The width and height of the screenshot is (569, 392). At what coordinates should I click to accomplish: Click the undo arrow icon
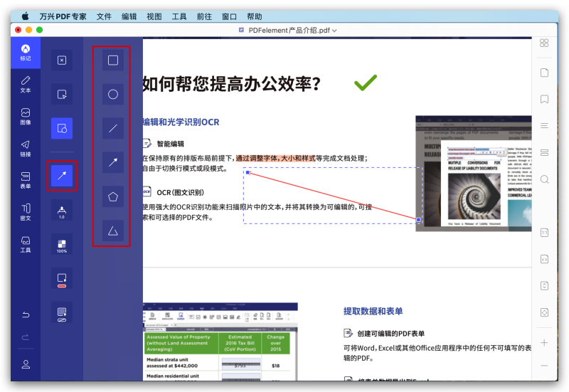pyautogui.click(x=26, y=314)
